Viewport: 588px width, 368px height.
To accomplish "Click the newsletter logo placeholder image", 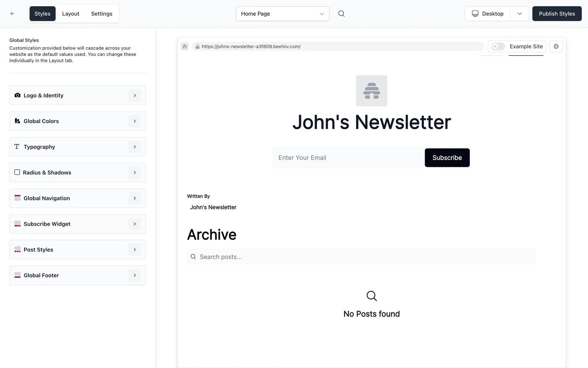I will coord(371,91).
